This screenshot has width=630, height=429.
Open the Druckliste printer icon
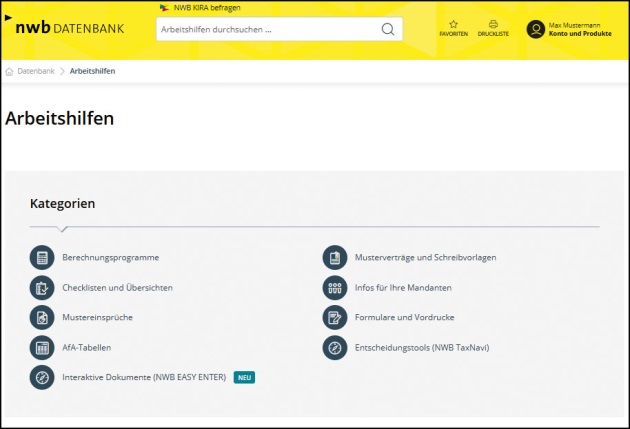click(493, 25)
